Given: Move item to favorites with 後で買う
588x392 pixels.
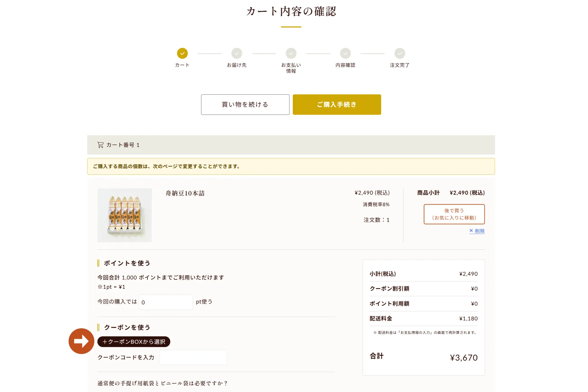Looking at the screenshot, I should click(454, 214).
